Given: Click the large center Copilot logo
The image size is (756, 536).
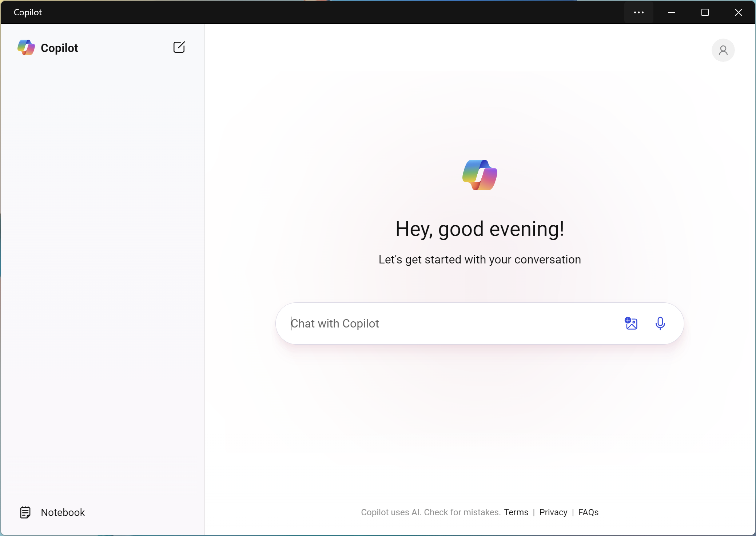Looking at the screenshot, I should [x=480, y=175].
